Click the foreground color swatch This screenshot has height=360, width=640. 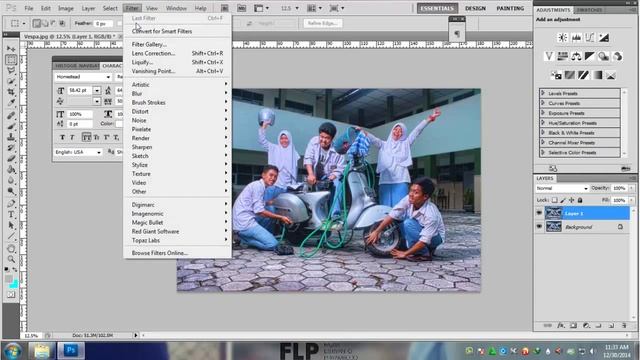point(9,279)
